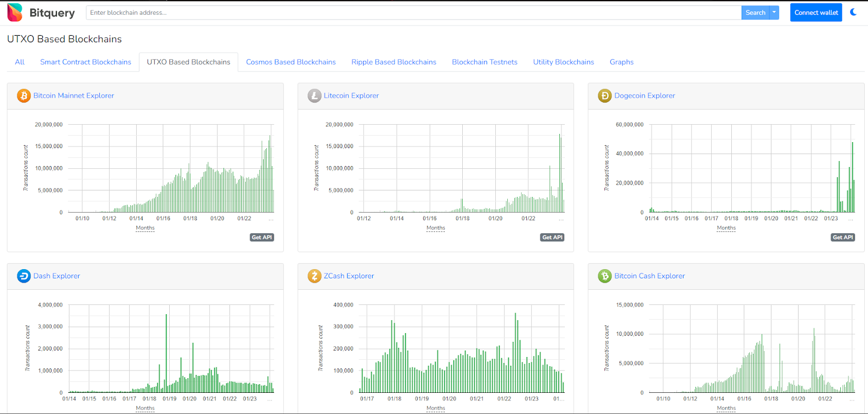Click the Connect wallet button
The height and width of the screenshot is (414, 868).
click(816, 12)
